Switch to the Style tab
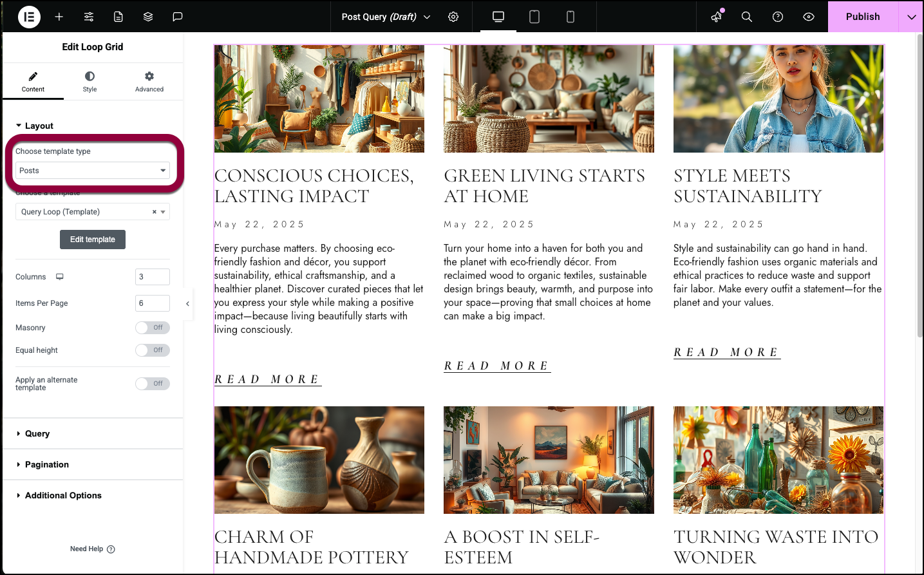 (90, 82)
